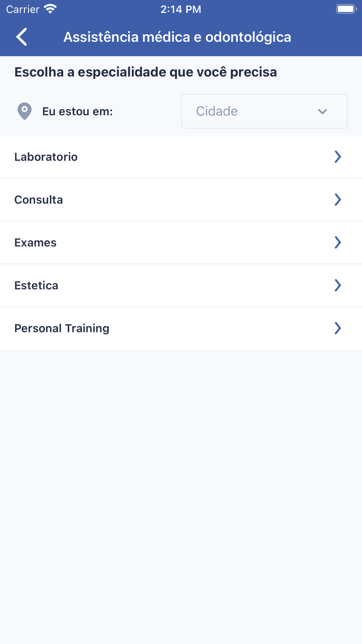
Task: Tap the chevron on the Consulta row
Action: [338, 200]
